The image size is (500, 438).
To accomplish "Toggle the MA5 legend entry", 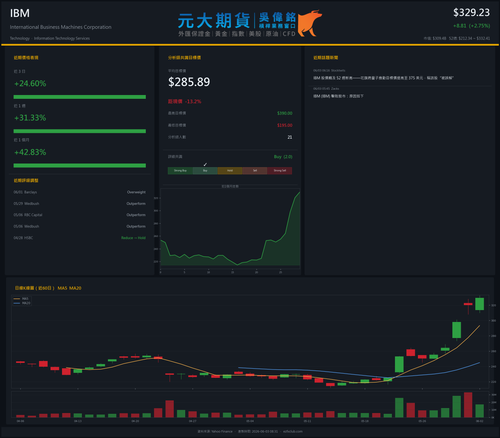I will (21, 299).
